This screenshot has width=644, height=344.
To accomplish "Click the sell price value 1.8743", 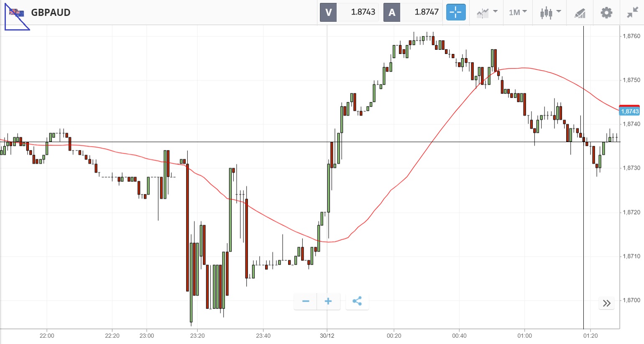I will coord(363,12).
